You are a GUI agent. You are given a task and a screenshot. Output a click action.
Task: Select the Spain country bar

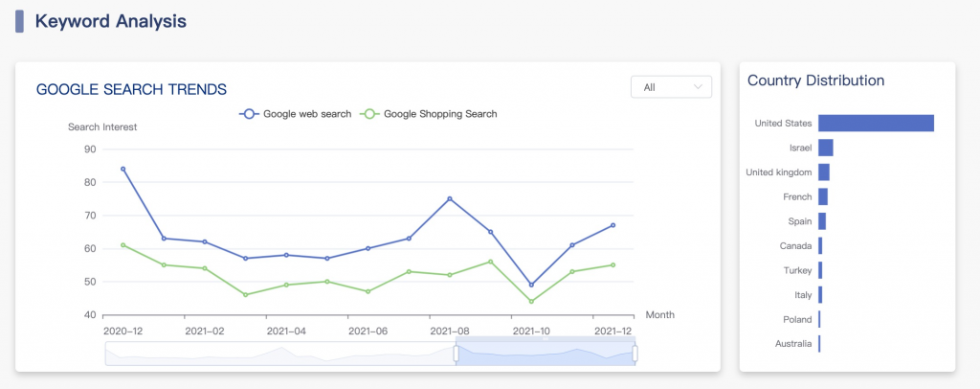pyautogui.click(x=821, y=221)
